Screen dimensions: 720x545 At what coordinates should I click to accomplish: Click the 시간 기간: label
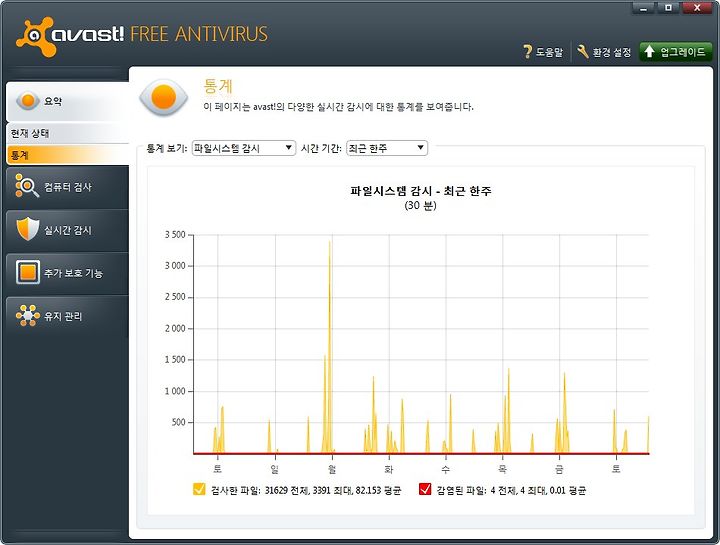(321, 148)
